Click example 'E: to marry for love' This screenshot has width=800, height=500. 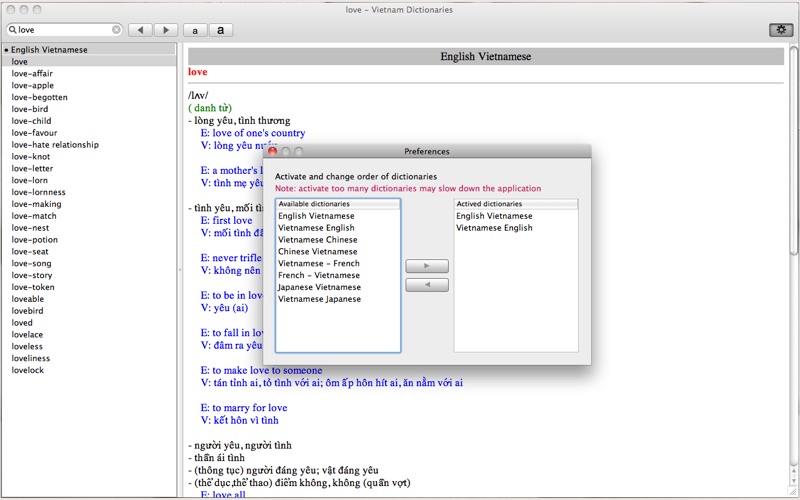pos(244,408)
